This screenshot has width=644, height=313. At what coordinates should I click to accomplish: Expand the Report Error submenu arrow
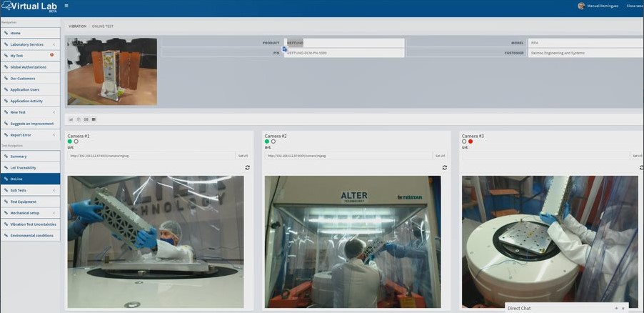[x=54, y=135]
